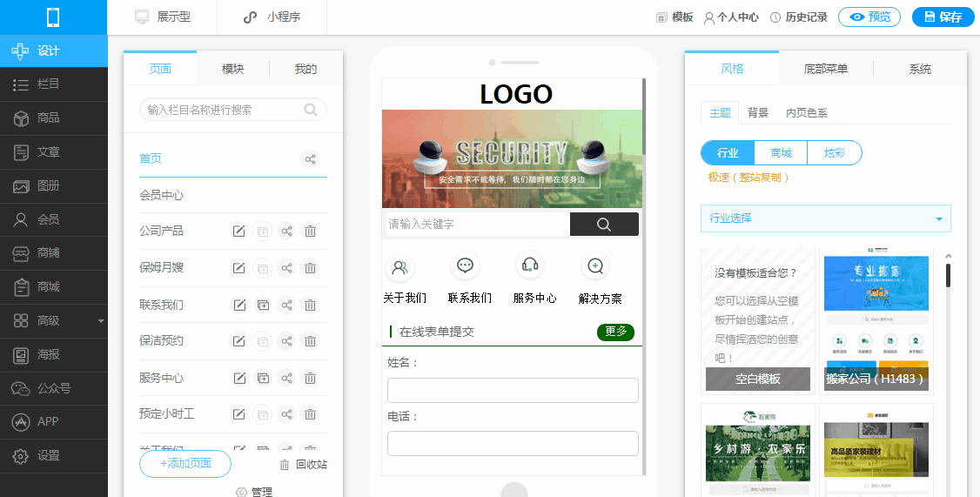980x497 pixels.
Task: Select the 商城 theme toggle
Action: point(781,152)
